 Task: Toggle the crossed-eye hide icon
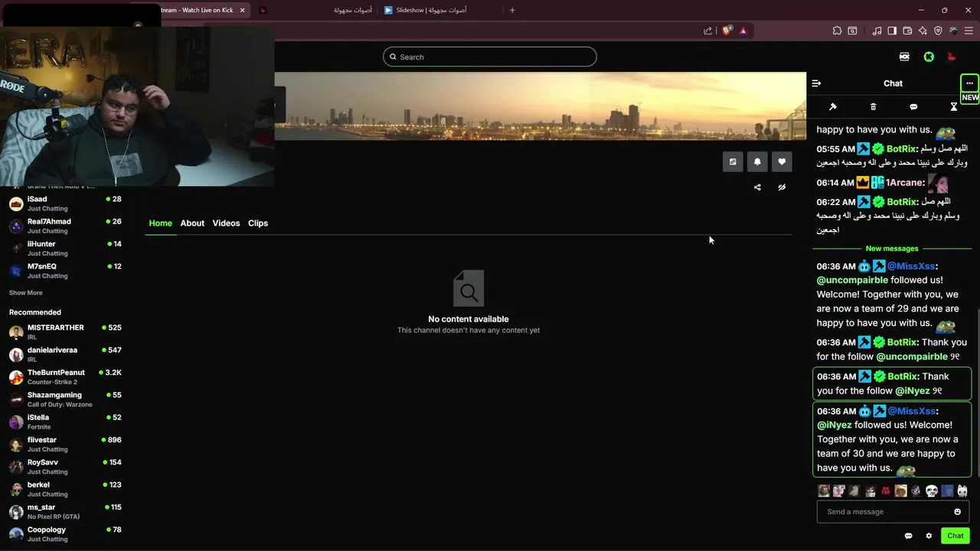click(782, 187)
